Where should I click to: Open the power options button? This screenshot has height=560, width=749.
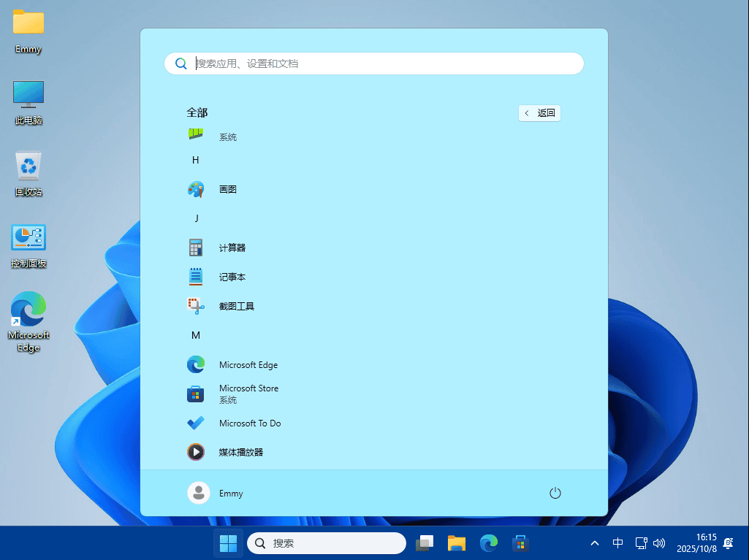point(555,493)
